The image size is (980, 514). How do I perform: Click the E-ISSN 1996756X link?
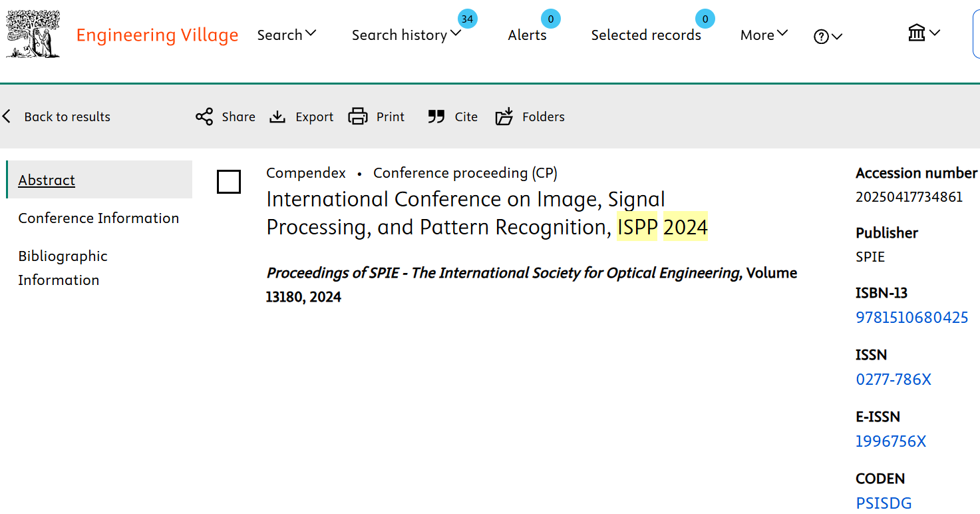(x=891, y=441)
